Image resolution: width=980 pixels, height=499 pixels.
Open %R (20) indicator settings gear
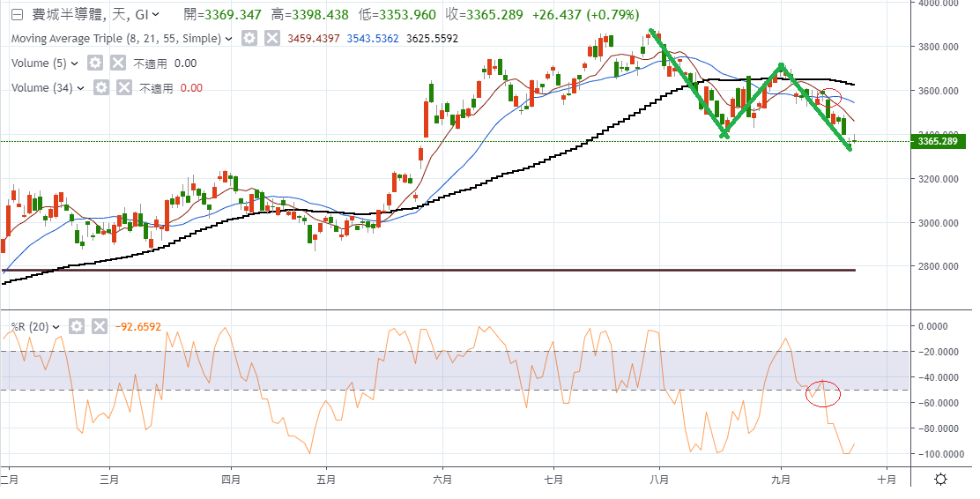coord(77,326)
